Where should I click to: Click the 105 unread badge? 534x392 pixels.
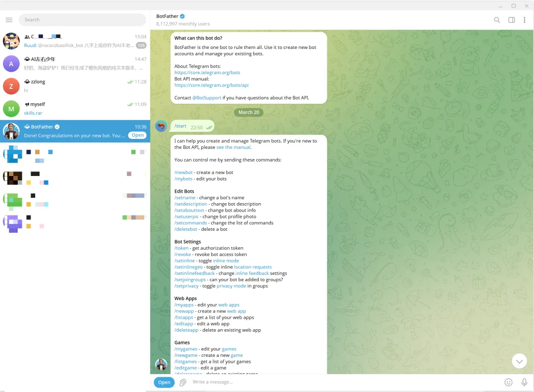coord(141,45)
